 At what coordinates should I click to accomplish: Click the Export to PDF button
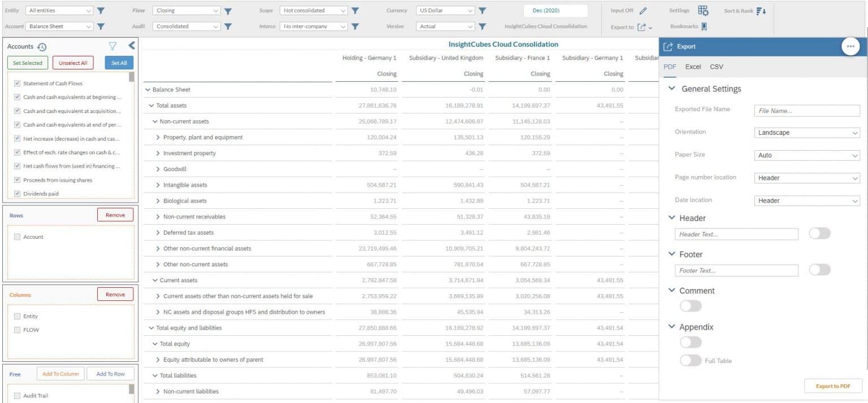tap(833, 386)
